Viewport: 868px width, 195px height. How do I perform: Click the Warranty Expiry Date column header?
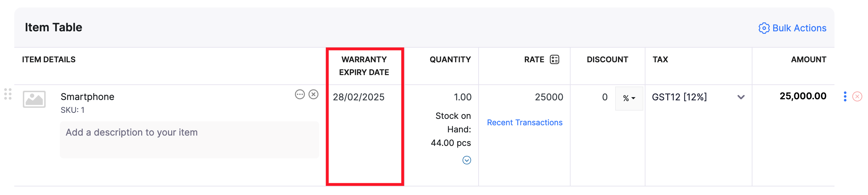pyautogui.click(x=364, y=66)
